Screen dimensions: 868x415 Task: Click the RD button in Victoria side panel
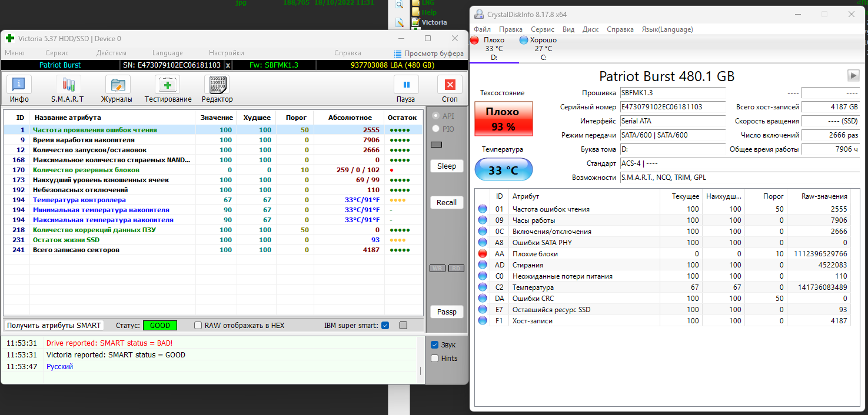click(x=457, y=269)
